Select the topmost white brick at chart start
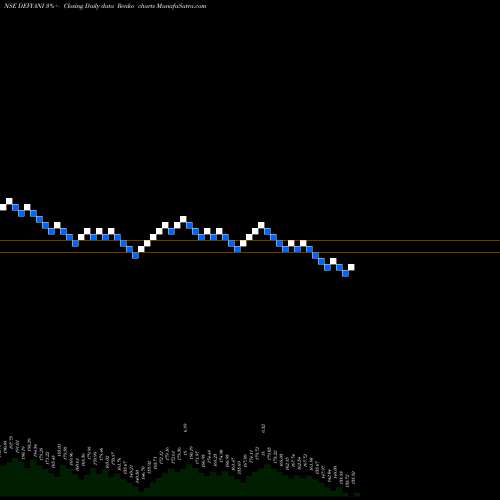This screenshot has height=500, width=500. 9,201
